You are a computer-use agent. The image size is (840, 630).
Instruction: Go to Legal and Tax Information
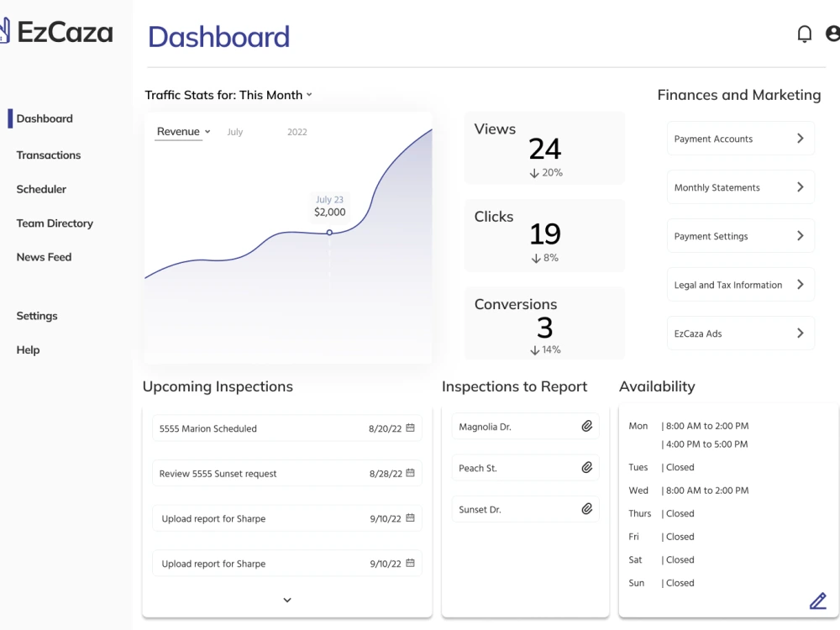740,285
